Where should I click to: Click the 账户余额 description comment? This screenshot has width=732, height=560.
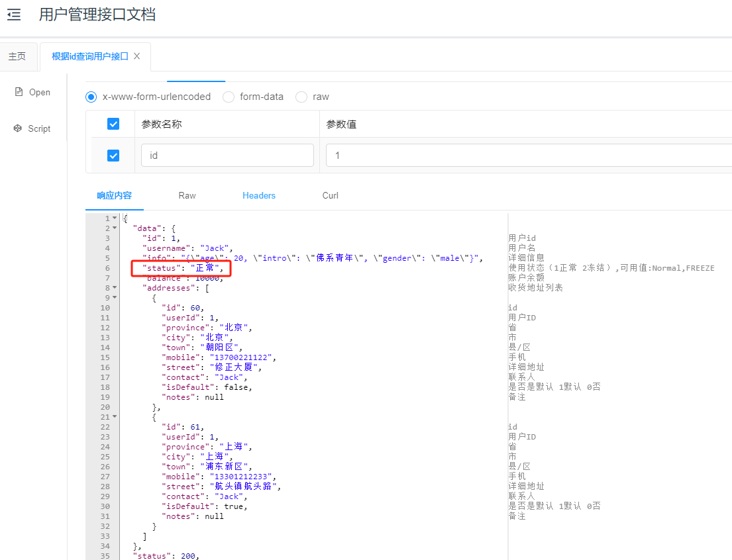tap(527, 277)
